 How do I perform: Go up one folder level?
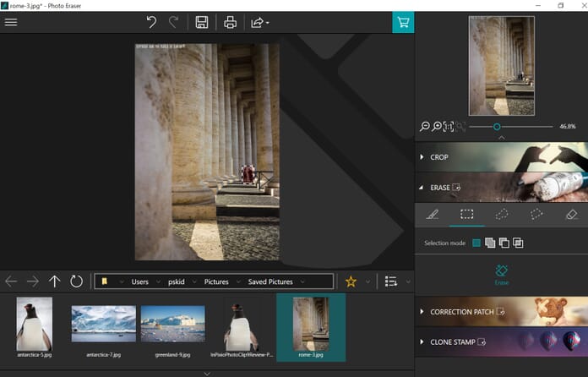pyautogui.click(x=54, y=281)
